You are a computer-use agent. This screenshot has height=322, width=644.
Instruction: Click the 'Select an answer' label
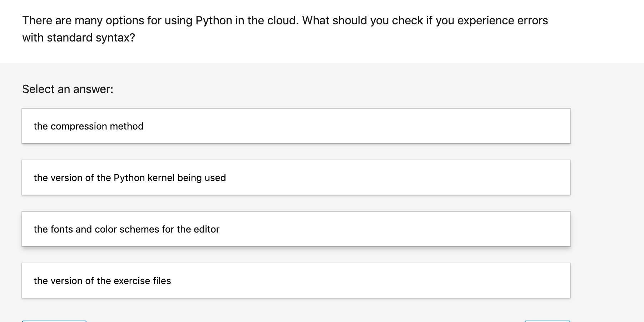point(68,89)
